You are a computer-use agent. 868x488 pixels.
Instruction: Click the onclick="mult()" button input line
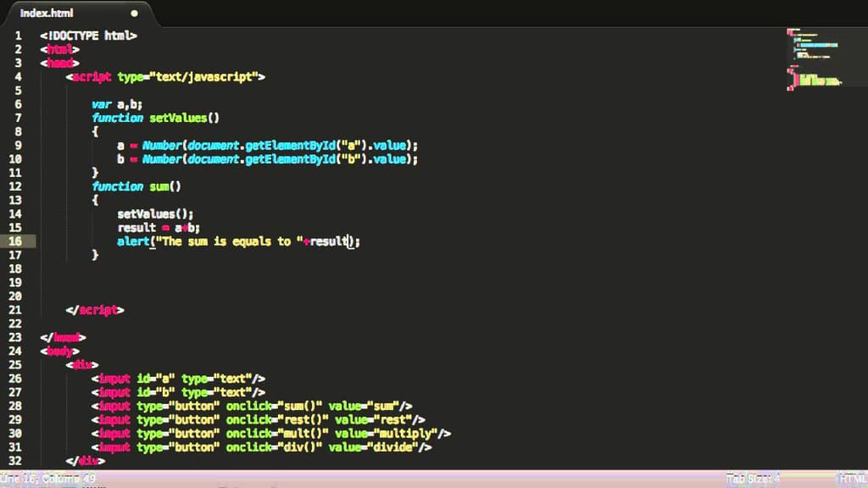[271, 433]
